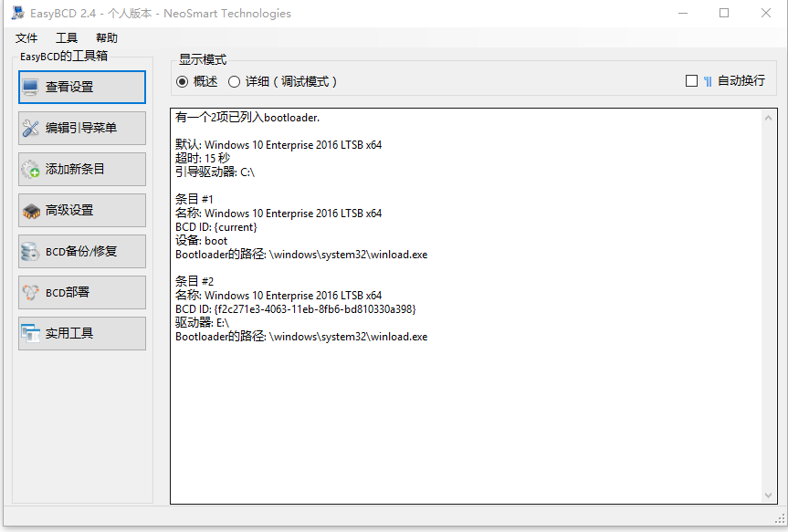Open the 查看设置 view
The image size is (788, 532).
point(82,88)
